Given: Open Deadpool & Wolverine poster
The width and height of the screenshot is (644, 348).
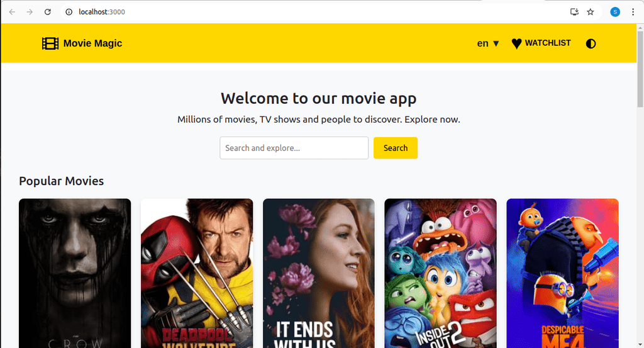Looking at the screenshot, I should 197,273.
